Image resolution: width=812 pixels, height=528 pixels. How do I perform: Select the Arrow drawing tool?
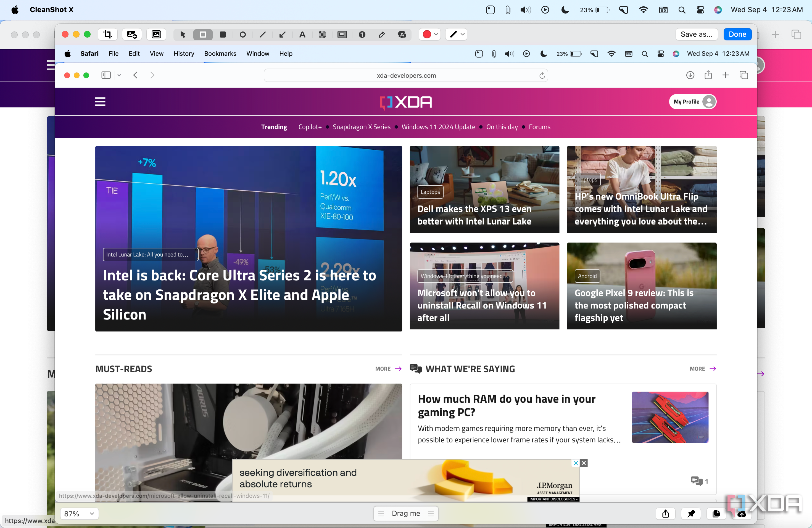[x=282, y=35]
